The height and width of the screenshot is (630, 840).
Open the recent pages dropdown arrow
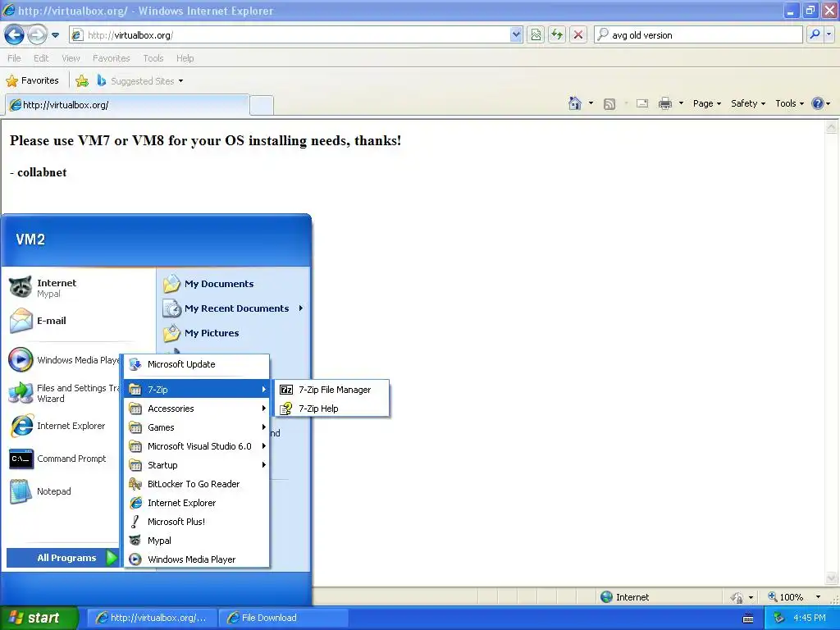click(55, 35)
